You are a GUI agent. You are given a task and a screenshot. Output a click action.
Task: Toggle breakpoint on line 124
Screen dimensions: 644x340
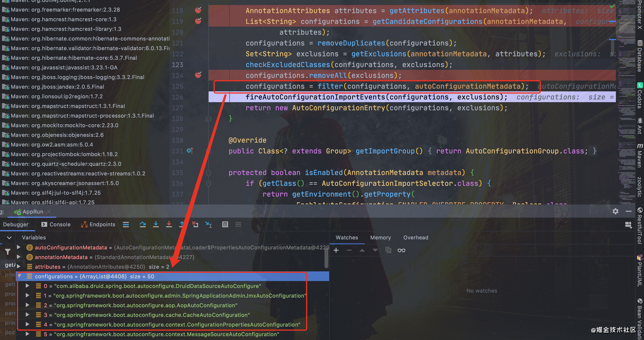[198, 75]
